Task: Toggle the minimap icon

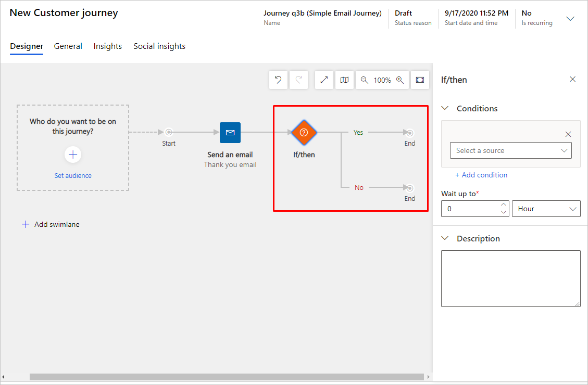Action: pos(344,80)
